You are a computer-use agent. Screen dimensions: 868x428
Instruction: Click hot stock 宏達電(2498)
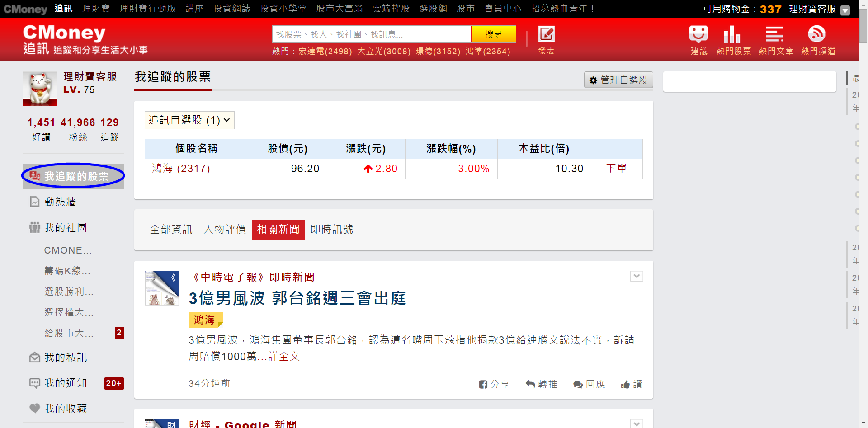[x=325, y=52]
